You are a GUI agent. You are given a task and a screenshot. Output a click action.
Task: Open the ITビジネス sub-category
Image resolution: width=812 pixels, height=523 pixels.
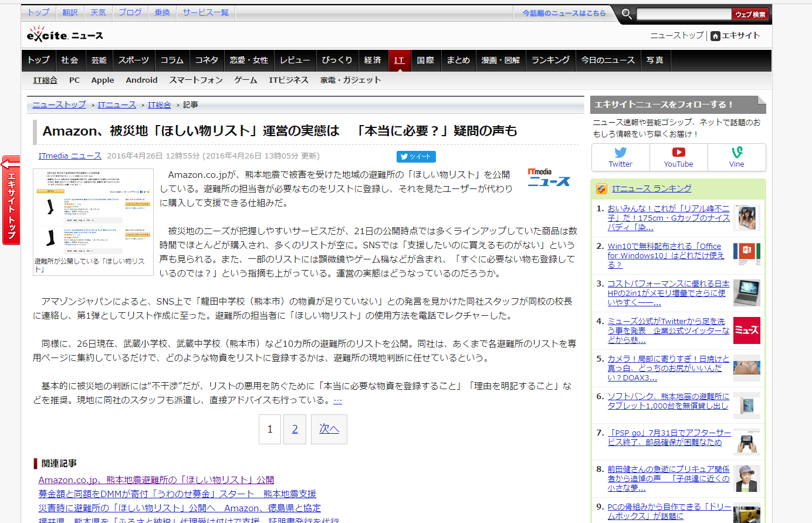point(289,80)
